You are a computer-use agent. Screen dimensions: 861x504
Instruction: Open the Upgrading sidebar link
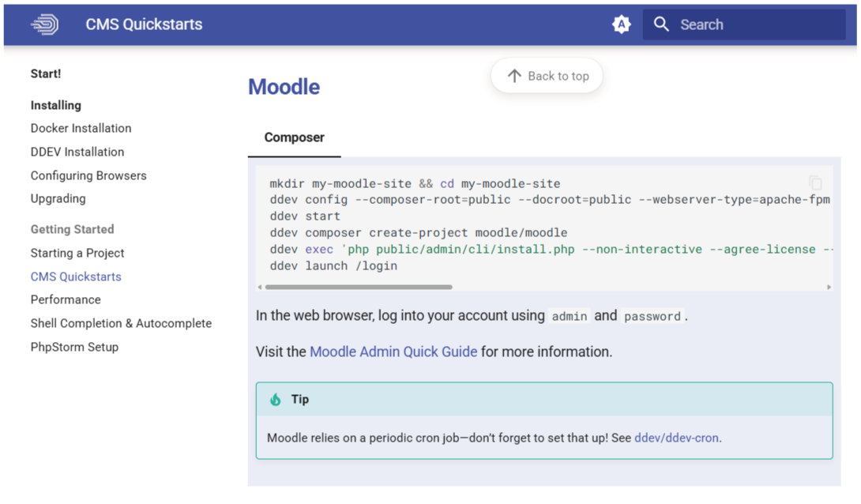coord(58,198)
